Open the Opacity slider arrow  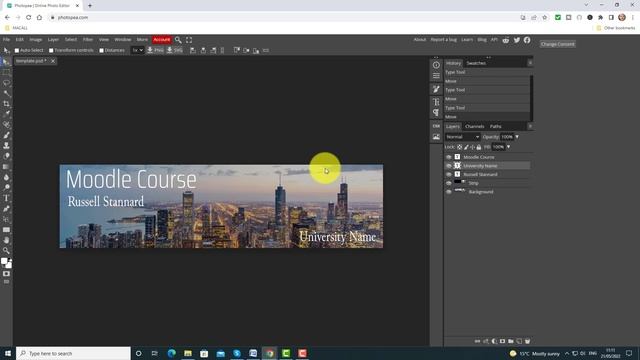pos(517,137)
